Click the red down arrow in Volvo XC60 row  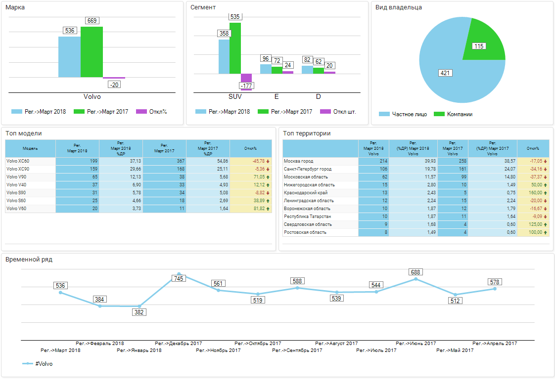pyautogui.click(x=268, y=161)
